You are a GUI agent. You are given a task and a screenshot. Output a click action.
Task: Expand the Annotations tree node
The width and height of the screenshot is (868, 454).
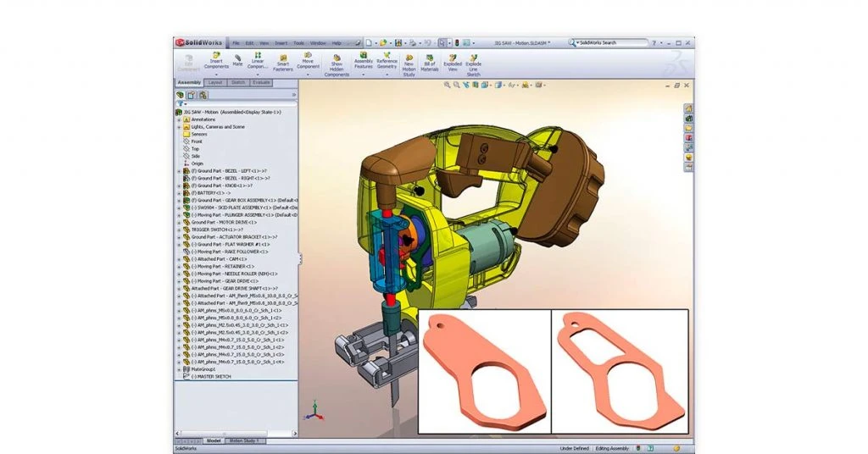pos(179,119)
